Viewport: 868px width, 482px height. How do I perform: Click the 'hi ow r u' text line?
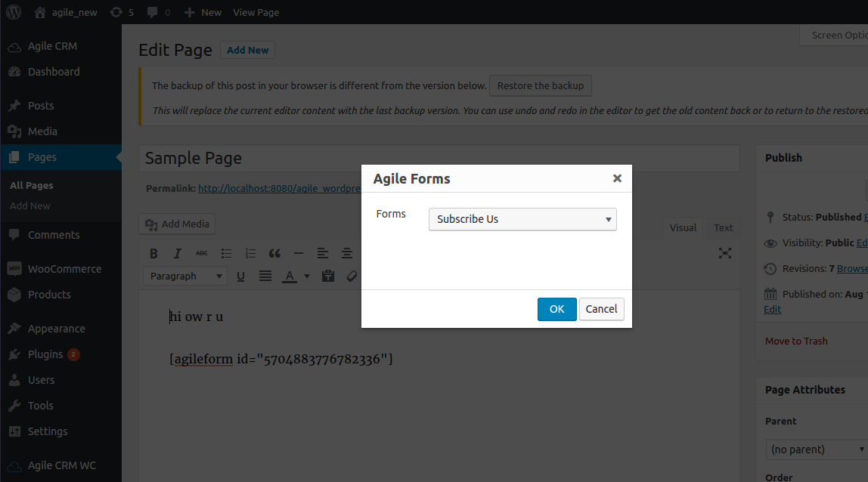196,317
